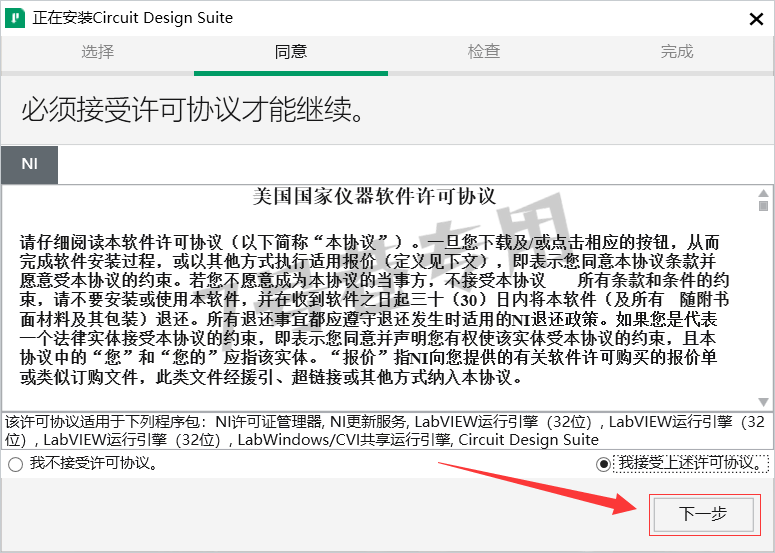
Task: Select 我不接受许可协议 radio button
Action: pyautogui.click(x=15, y=465)
